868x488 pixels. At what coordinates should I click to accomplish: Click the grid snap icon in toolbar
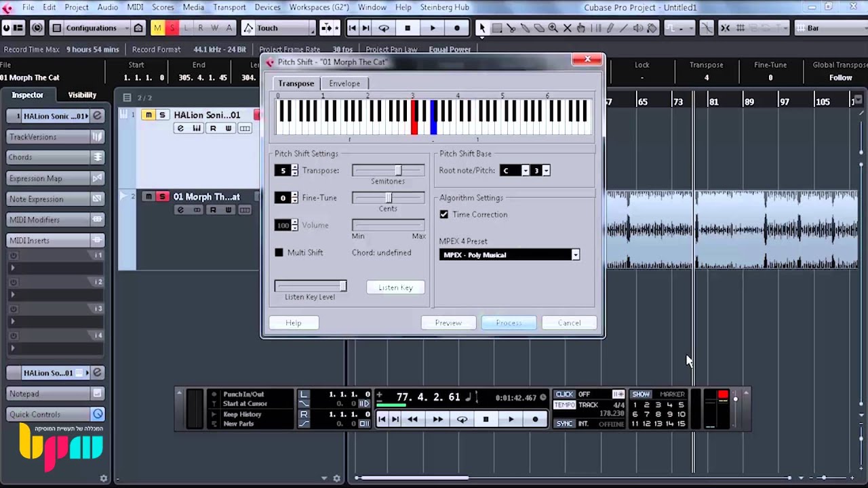741,28
